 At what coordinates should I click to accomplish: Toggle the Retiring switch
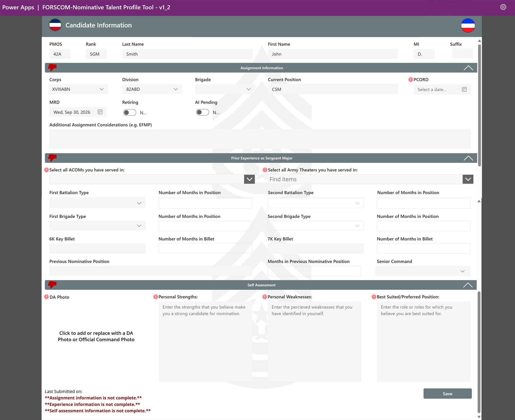[x=130, y=112]
